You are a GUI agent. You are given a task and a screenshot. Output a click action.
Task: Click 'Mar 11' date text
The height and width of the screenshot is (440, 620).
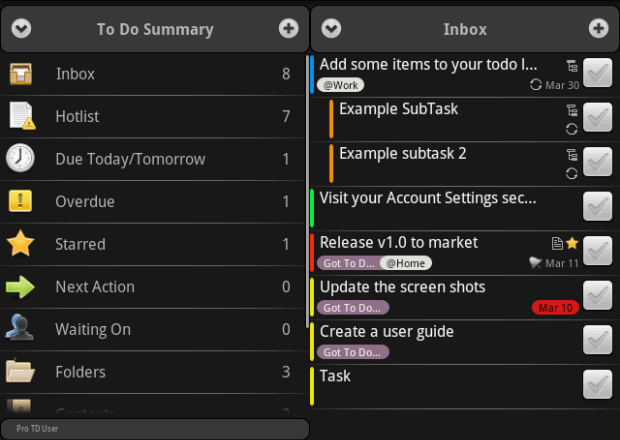(562, 263)
